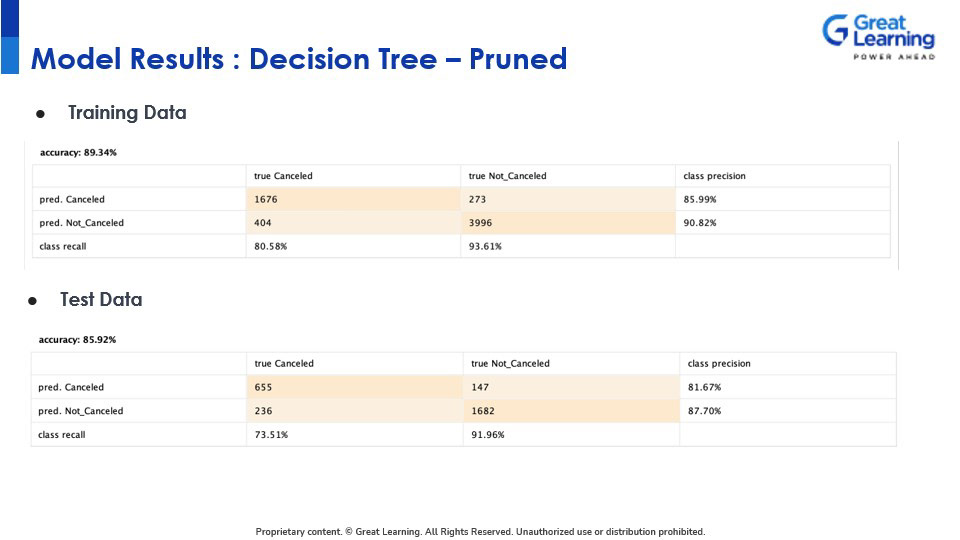This screenshot has height=540, width=960.
Task: Select the Training Data bullet heading
Action: 127,113
